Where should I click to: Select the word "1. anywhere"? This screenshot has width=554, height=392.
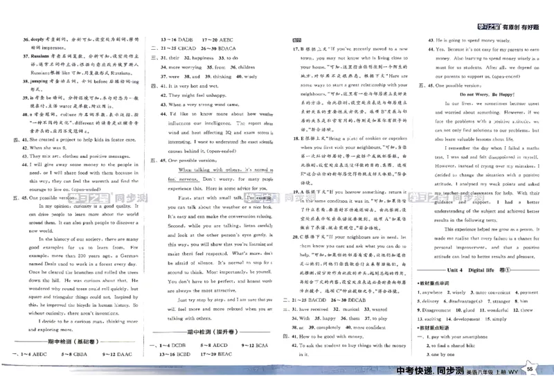(x=429, y=292)
